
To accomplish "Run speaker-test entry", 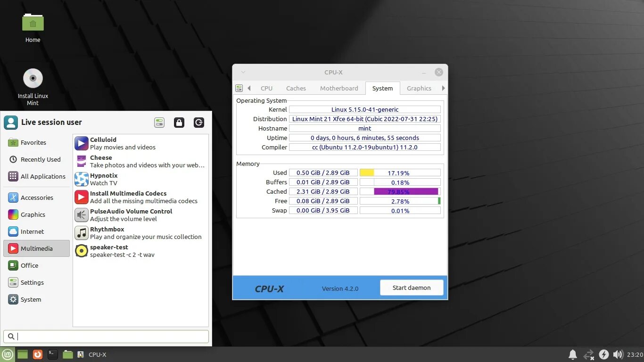I will [140, 251].
